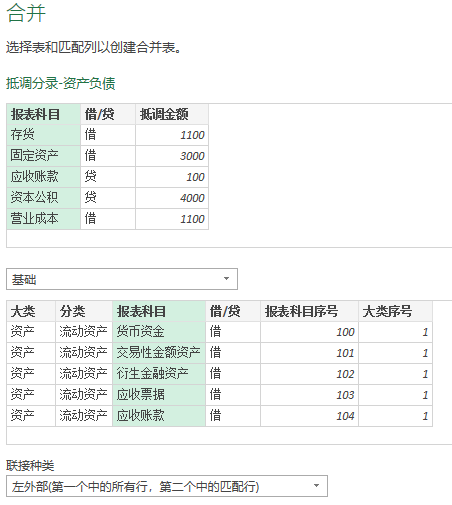Click the 103 sequence number cell
Image resolution: width=452 pixels, height=505 pixels.
(309, 395)
